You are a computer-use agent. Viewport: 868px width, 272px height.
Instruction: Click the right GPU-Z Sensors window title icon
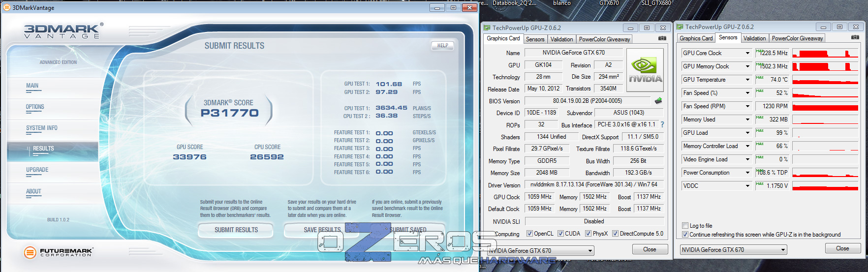(680, 27)
